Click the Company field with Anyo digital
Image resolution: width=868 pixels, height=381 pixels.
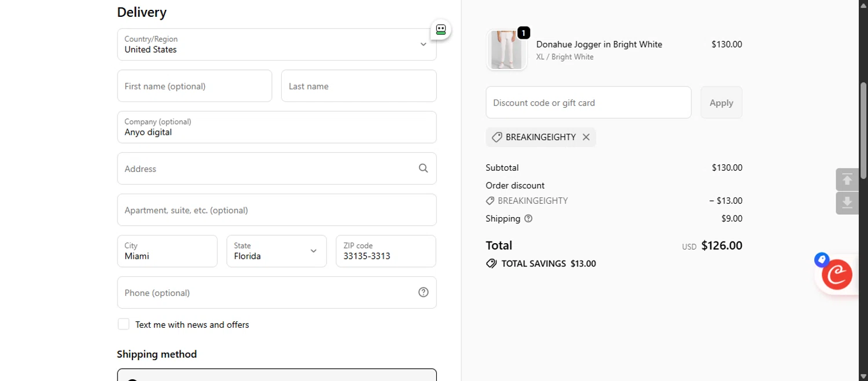pyautogui.click(x=277, y=127)
